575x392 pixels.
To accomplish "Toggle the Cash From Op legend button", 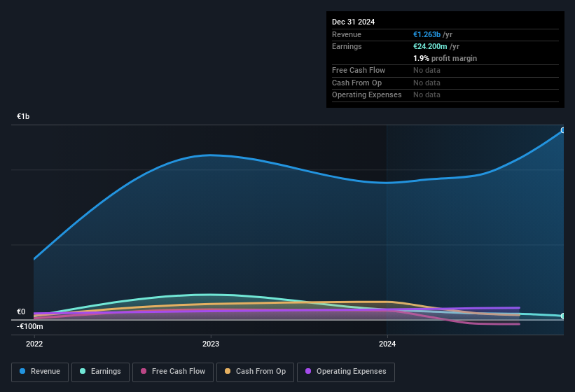I will [x=255, y=372].
